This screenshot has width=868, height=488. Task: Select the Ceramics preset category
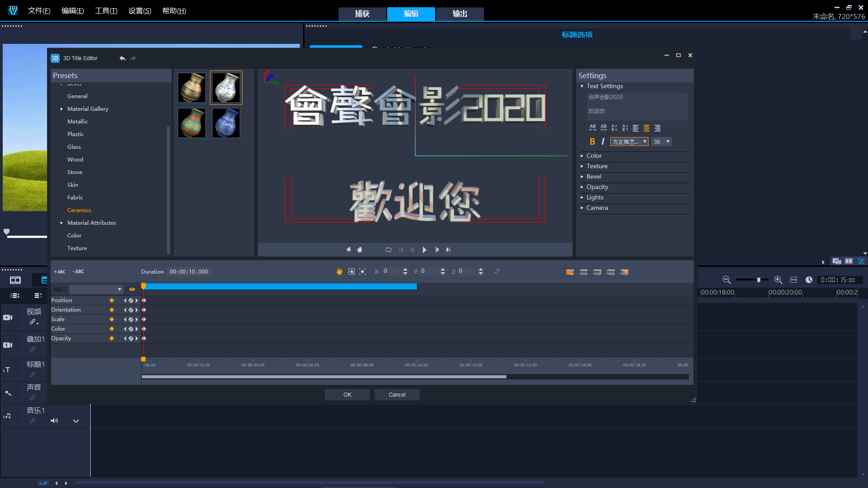(x=79, y=210)
